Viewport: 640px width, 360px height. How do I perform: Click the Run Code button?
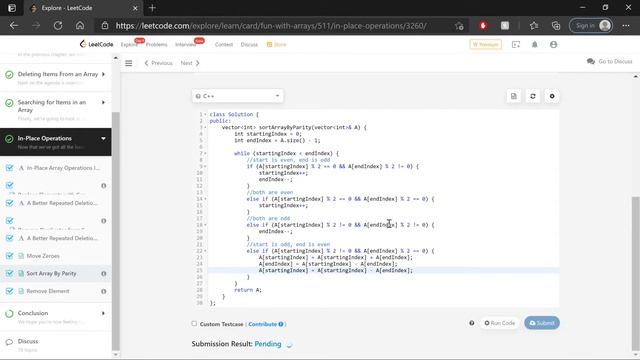tap(500, 323)
